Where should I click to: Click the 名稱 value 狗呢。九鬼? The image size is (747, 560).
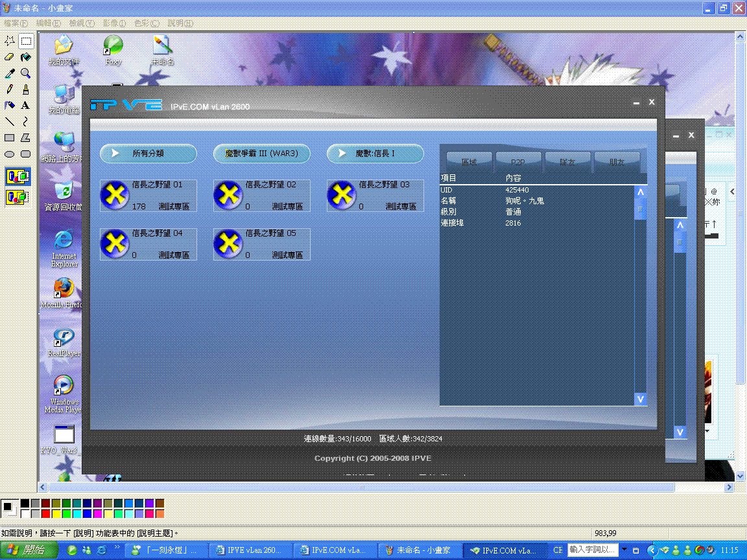coord(525,201)
